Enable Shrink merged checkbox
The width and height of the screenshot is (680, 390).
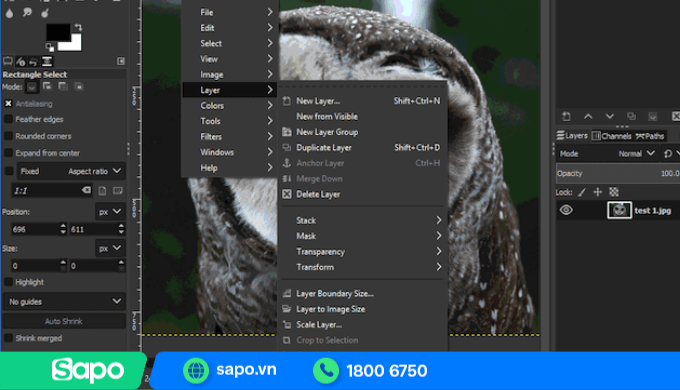[x=8, y=338]
